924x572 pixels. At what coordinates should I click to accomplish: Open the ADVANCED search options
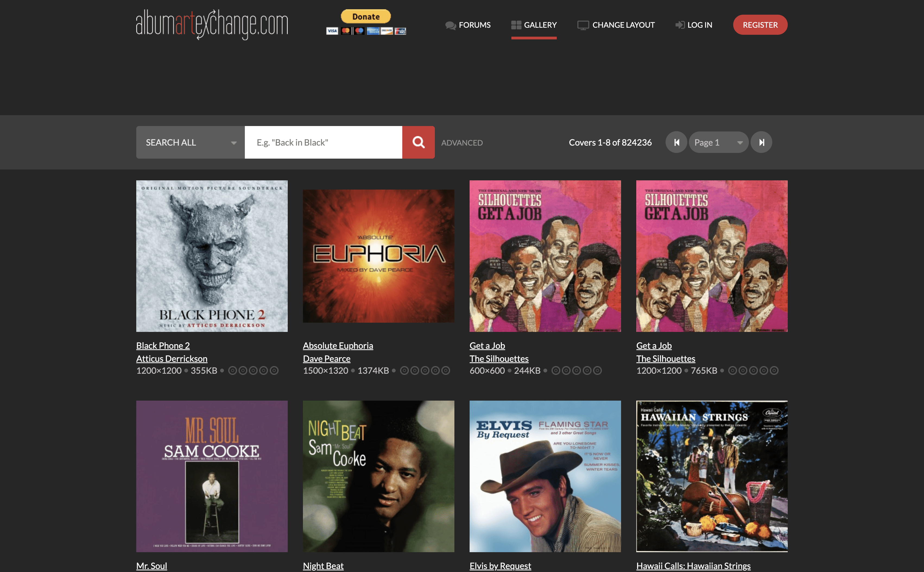462,143
